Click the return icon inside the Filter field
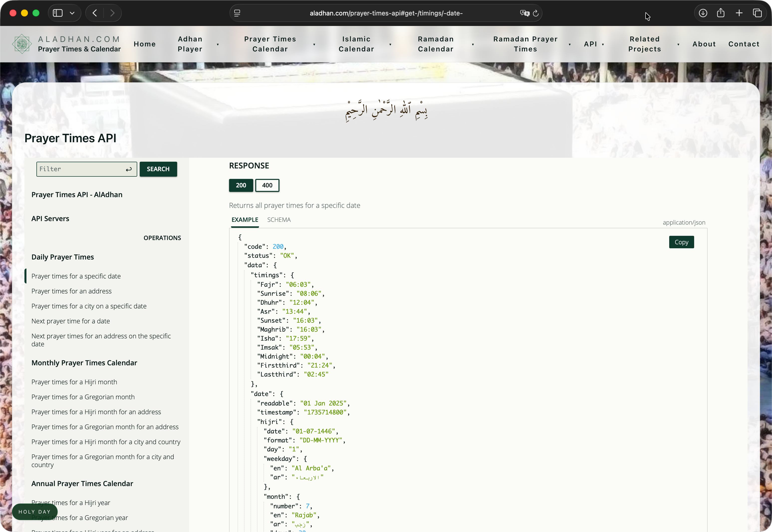This screenshot has height=532, width=772. click(x=129, y=169)
